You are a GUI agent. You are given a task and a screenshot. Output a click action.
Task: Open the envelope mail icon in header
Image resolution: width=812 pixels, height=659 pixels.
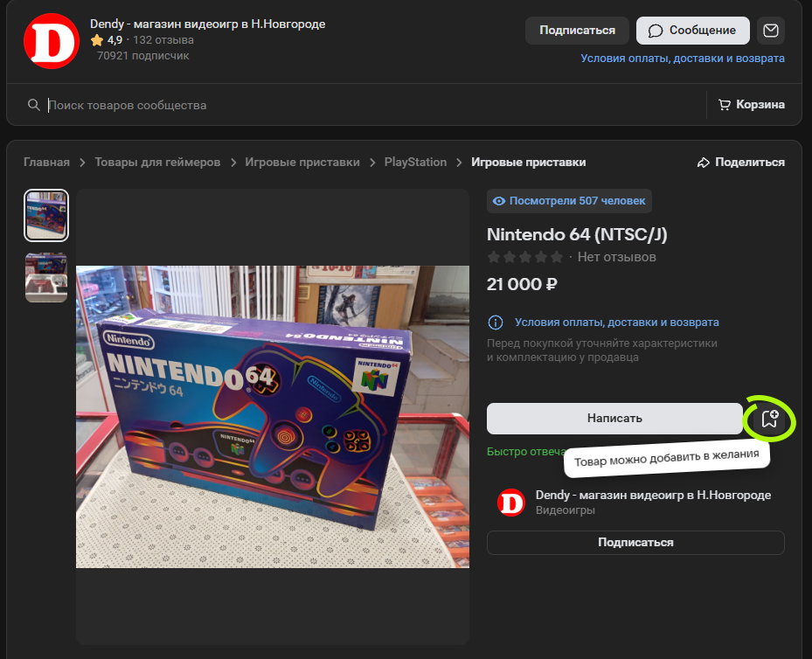771,31
